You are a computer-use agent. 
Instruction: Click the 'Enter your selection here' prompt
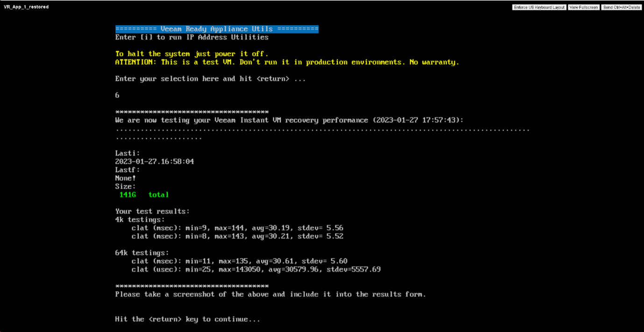pos(211,79)
